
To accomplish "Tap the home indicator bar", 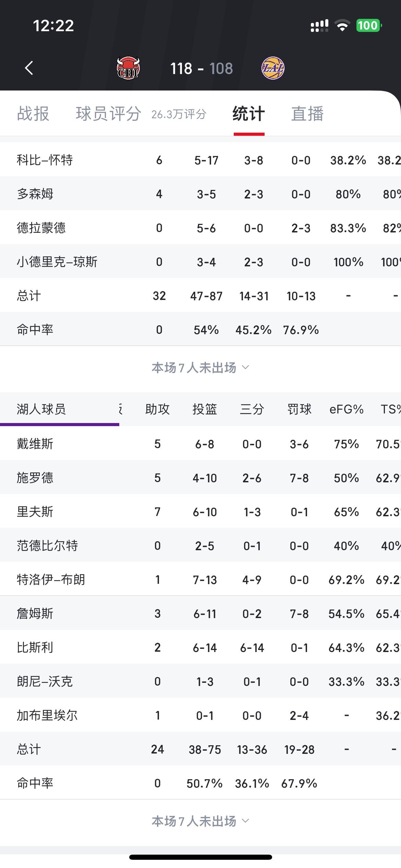I will point(200,857).
